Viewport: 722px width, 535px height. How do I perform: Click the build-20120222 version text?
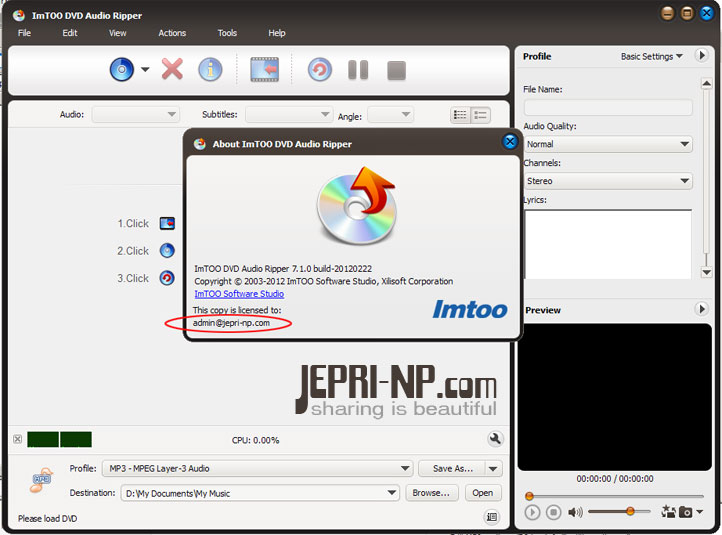[x=343, y=268]
